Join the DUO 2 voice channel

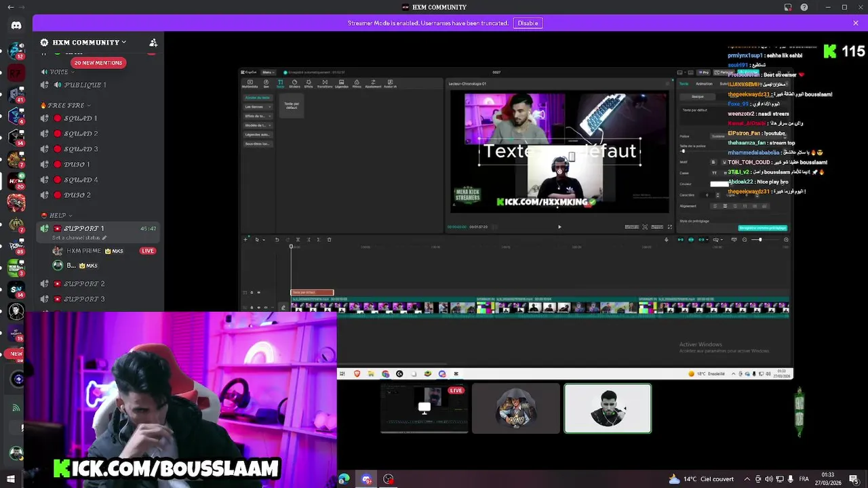[99, 195]
